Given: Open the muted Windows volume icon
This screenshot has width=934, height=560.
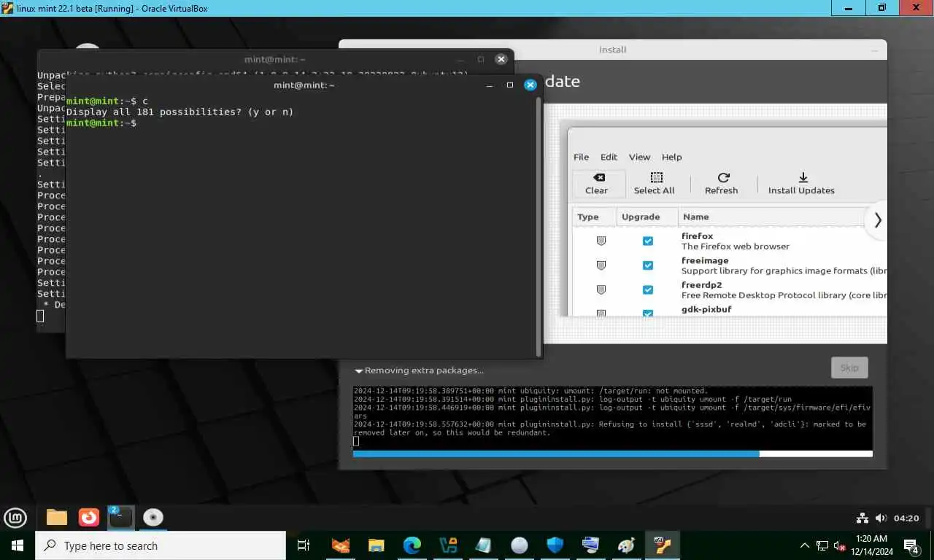Looking at the screenshot, I should coord(840,545).
